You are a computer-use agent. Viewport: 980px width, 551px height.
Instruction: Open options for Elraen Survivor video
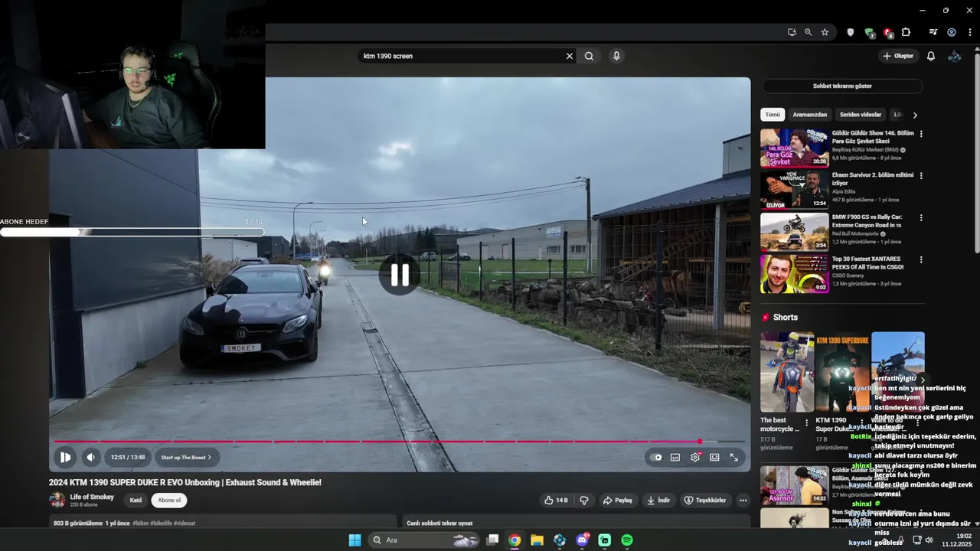[x=921, y=176]
